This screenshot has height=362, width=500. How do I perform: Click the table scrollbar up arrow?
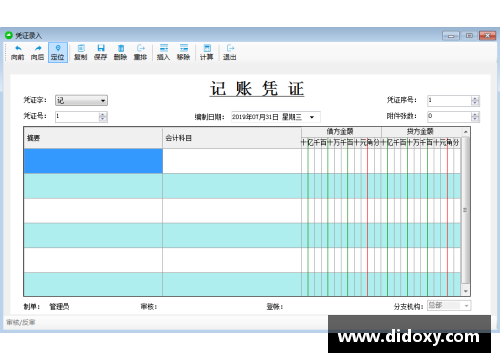tap(466, 132)
